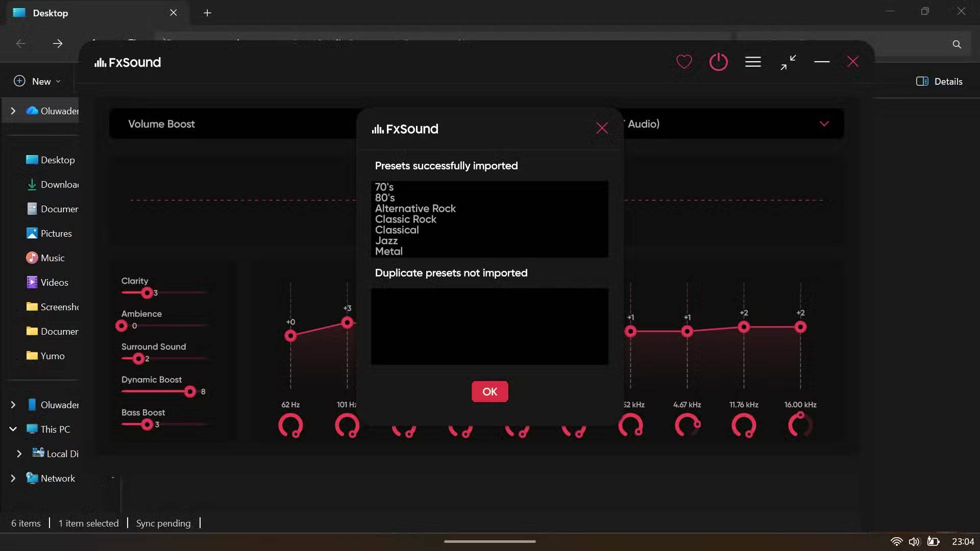Screen dimensions: 980x551
Task: Expand the Network tree node
Action: click(x=13, y=478)
